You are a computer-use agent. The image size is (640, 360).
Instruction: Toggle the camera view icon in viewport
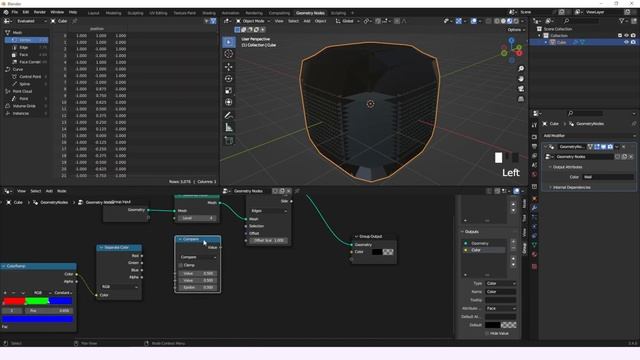click(x=521, y=89)
